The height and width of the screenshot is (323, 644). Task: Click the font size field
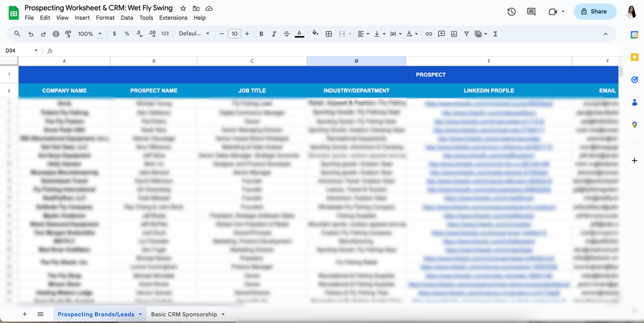[x=234, y=34]
